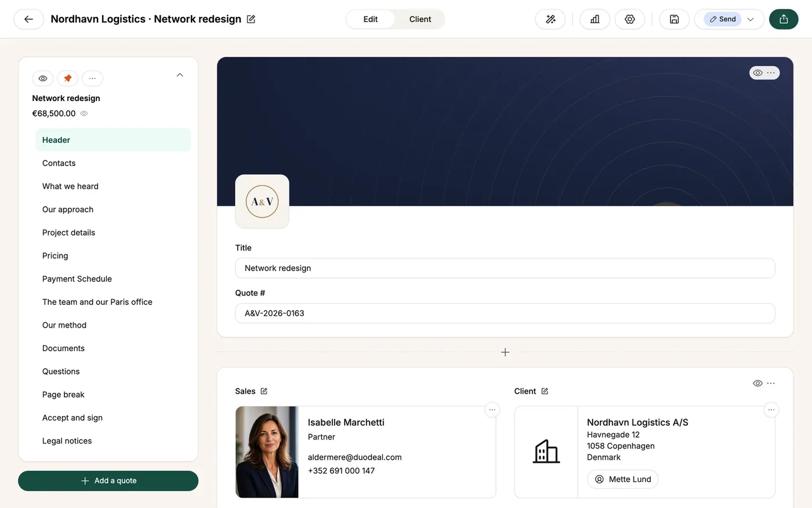Toggle quote visibility eye in sidebar

(x=43, y=78)
